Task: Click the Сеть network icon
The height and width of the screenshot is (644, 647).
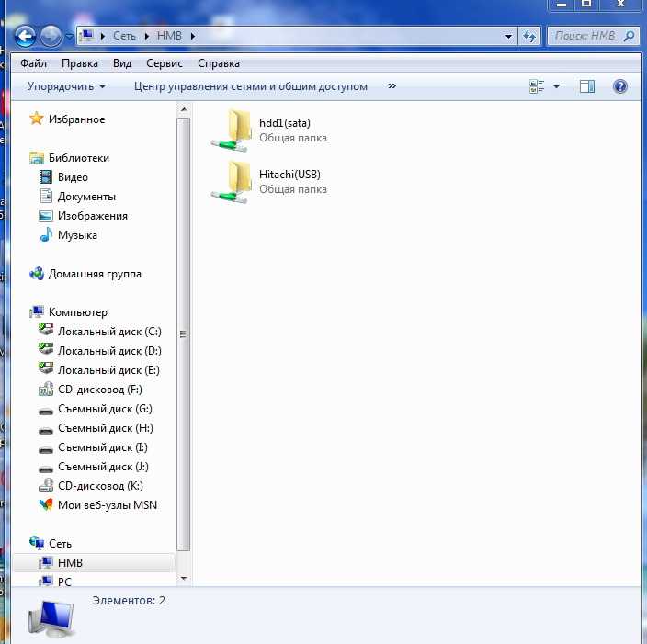Action: [x=37, y=543]
